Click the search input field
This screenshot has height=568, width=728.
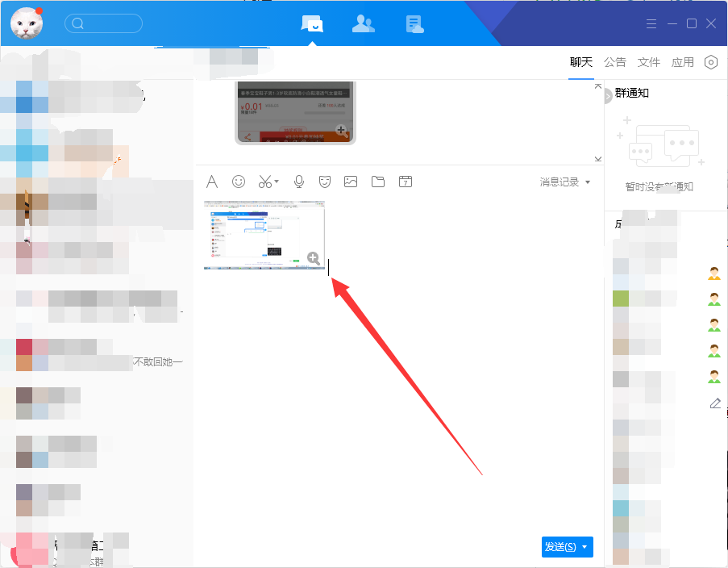click(103, 23)
